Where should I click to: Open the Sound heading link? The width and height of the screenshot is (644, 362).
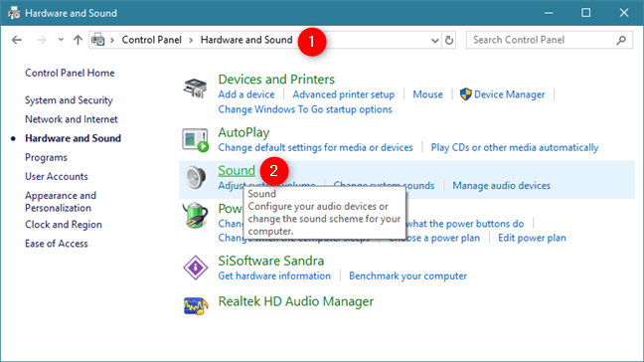237,170
